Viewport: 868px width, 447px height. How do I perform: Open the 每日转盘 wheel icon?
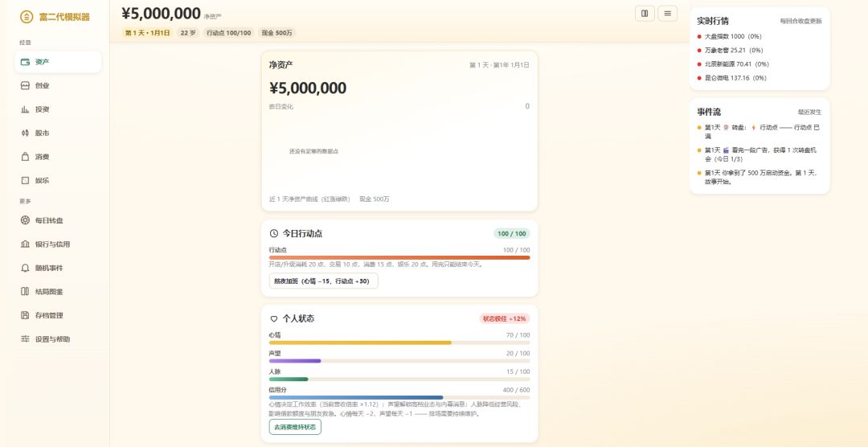[25, 220]
